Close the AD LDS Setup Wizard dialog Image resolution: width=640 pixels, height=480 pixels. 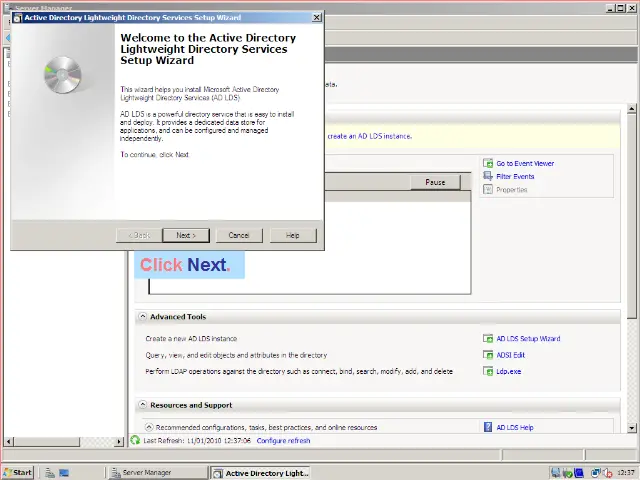tap(317, 18)
